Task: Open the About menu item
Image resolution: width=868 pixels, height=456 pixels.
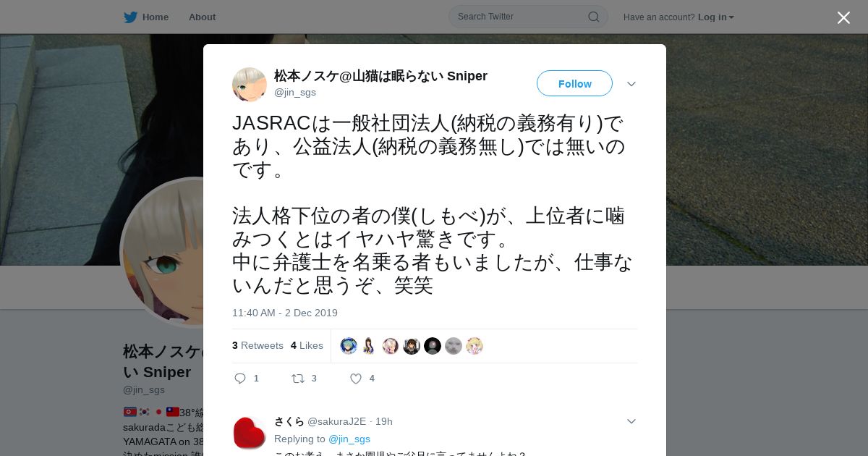Action: coord(202,17)
